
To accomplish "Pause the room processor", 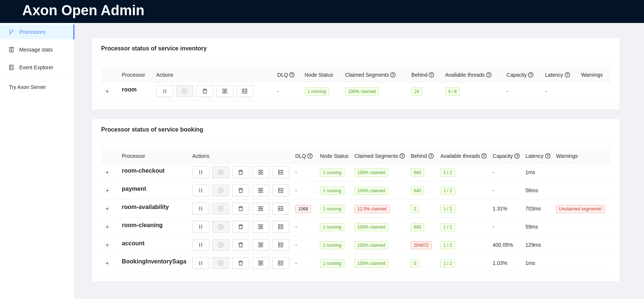I will (x=165, y=91).
